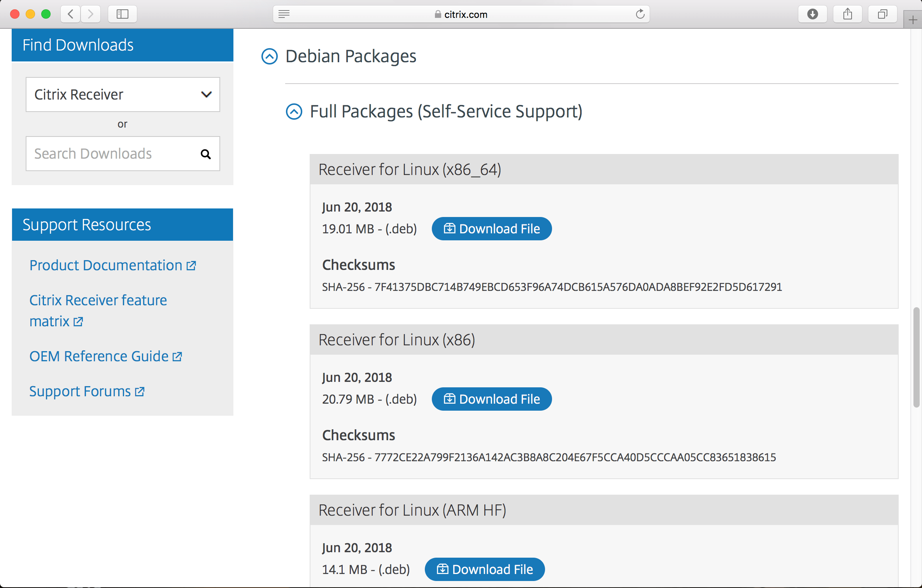Click Safari back navigation arrow
Screen dimensions: 922x588
tap(71, 14)
